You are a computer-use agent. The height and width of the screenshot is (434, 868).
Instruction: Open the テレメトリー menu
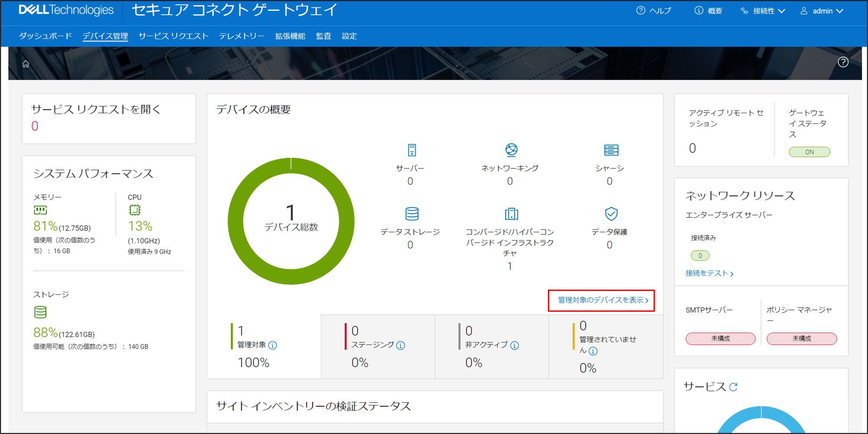[x=242, y=36]
